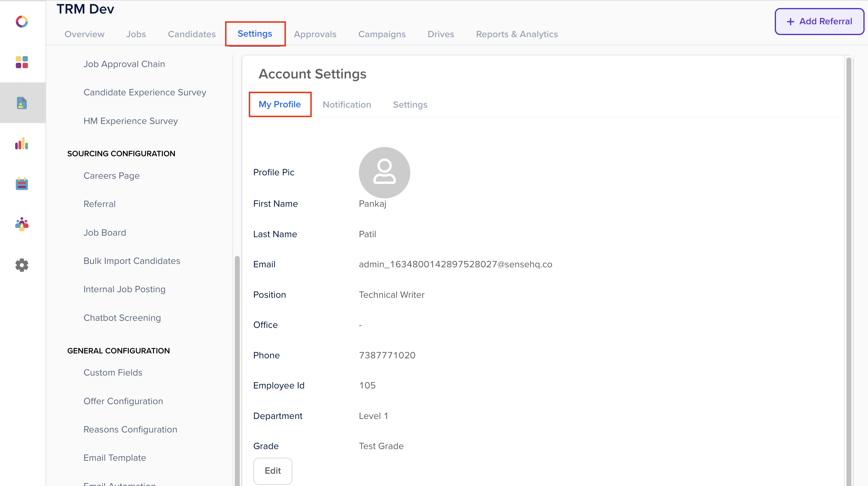Select the recruitment document icon in sidebar
Screen dimensions: 868x486
pos(22,103)
